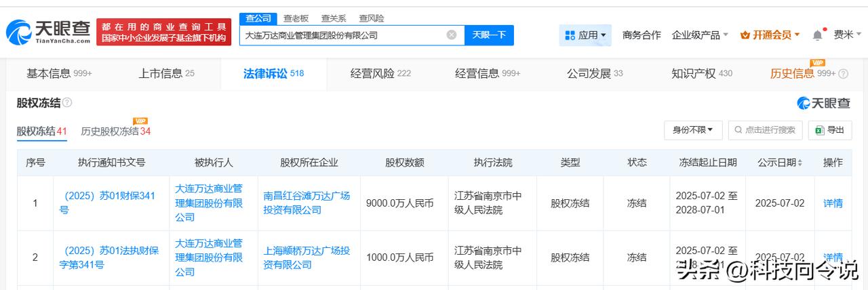Click the 点击进行搜索 table search field

coord(766,130)
